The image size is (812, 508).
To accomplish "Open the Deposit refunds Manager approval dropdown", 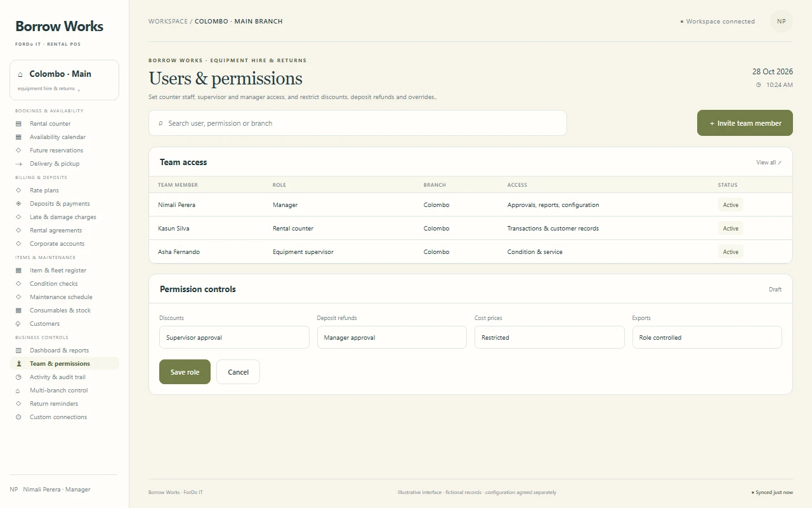I will (x=392, y=338).
